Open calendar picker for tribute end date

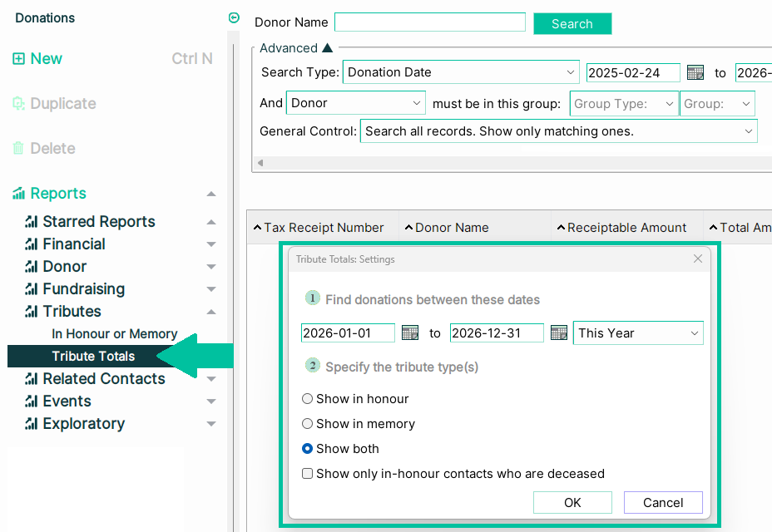[x=559, y=333]
